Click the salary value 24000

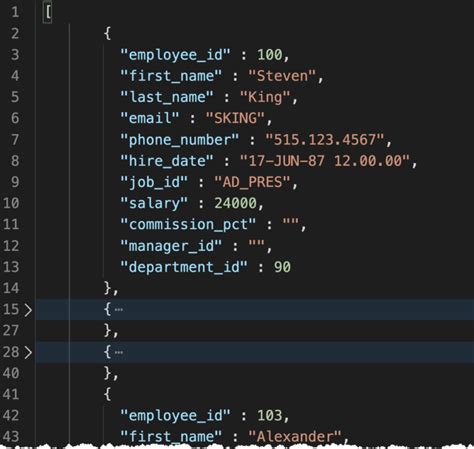(235, 203)
